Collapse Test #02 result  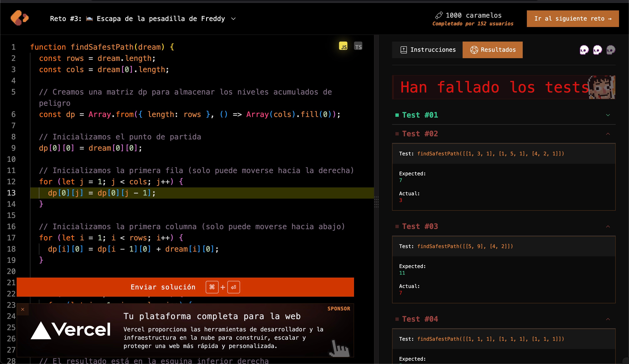608,134
